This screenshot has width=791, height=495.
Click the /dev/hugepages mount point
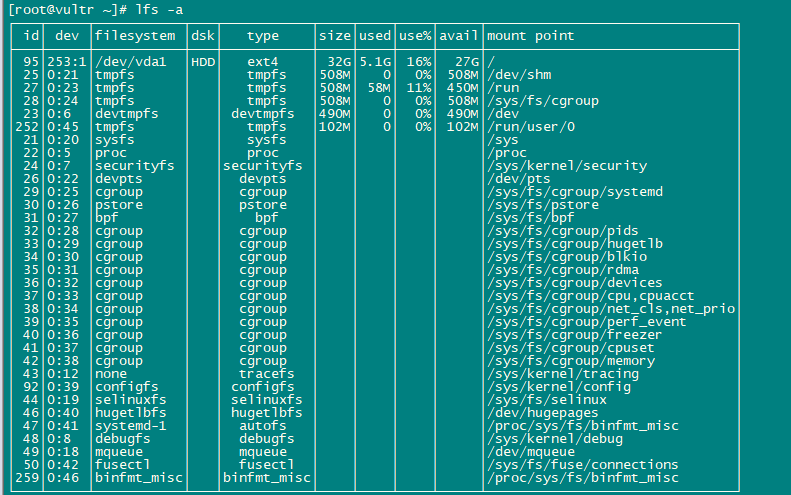tap(543, 413)
